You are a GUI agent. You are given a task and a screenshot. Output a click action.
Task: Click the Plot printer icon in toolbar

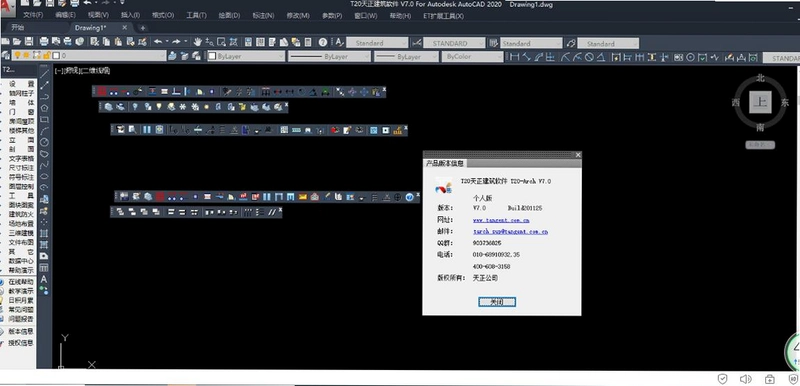pos(44,42)
